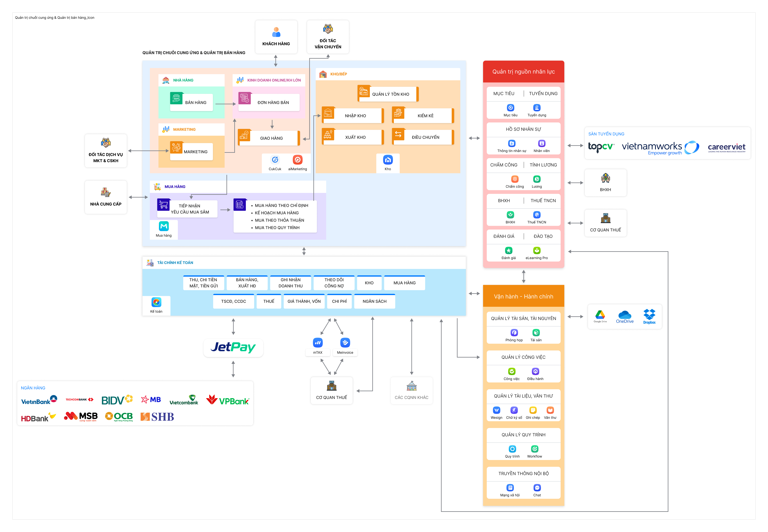Click the aiMarketing app icon
This screenshot has width=768, height=532.
pyautogui.click(x=297, y=160)
